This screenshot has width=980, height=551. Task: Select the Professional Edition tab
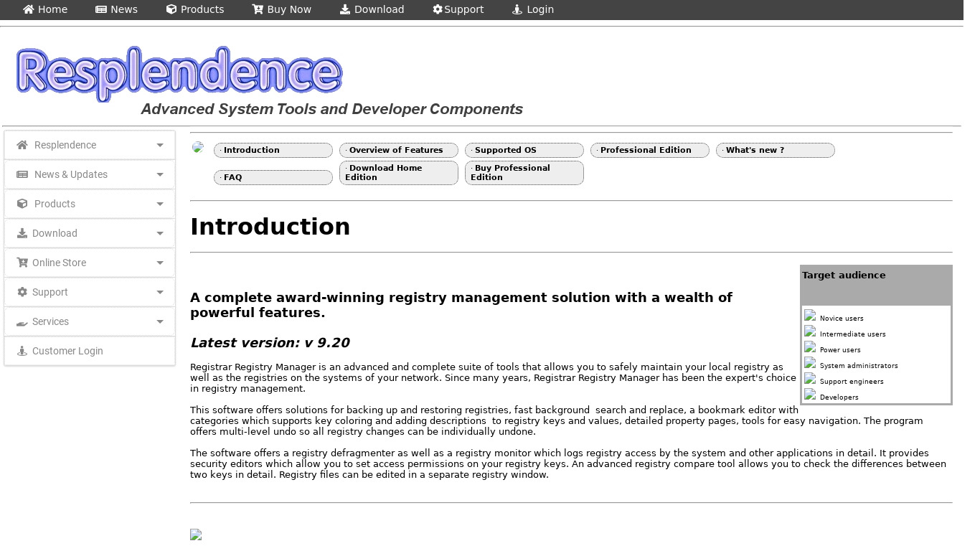pos(650,150)
